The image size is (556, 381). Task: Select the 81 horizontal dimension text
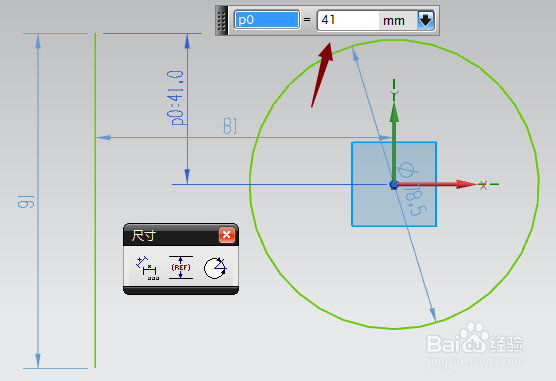(x=230, y=126)
